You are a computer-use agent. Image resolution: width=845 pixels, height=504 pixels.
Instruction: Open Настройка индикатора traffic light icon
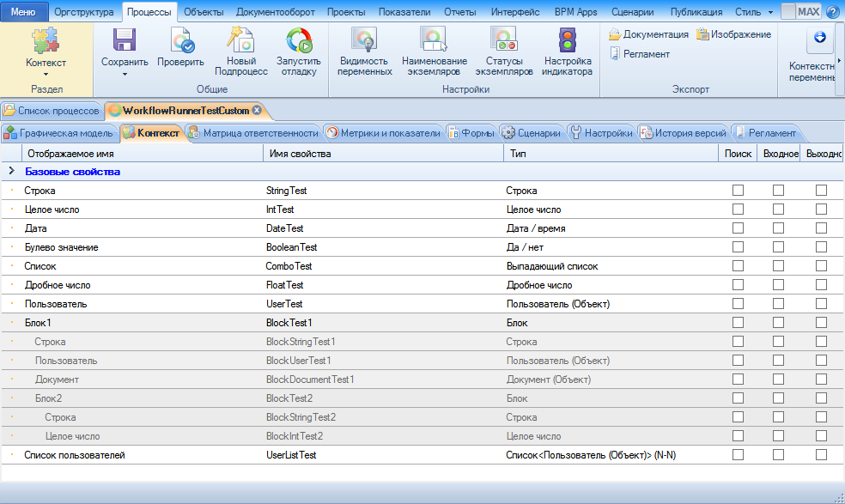[x=567, y=41]
